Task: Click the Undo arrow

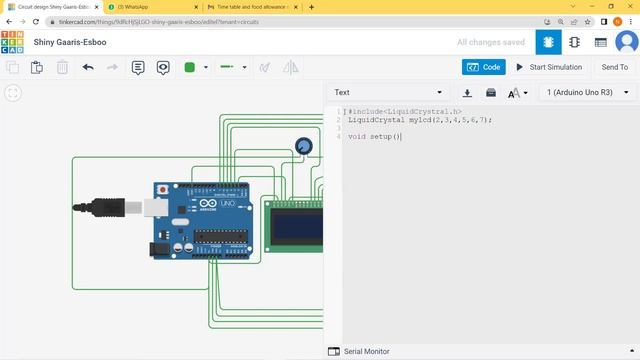Action: click(88, 67)
